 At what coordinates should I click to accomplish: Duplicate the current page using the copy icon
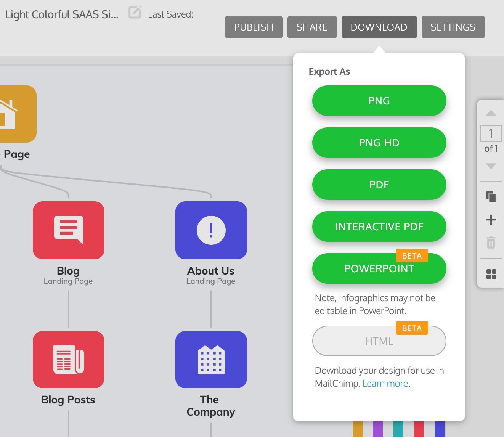491,196
